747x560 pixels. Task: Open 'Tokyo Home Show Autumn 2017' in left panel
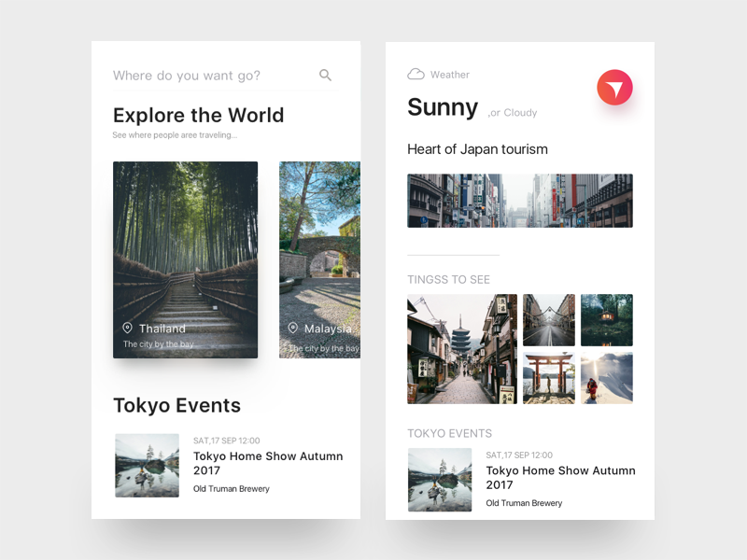(268, 463)
